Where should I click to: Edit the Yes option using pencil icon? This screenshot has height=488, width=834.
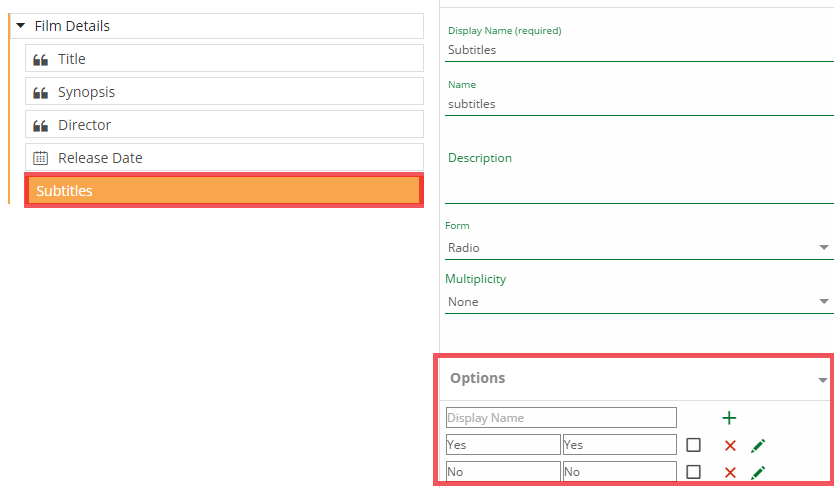[x=758, y=445]
